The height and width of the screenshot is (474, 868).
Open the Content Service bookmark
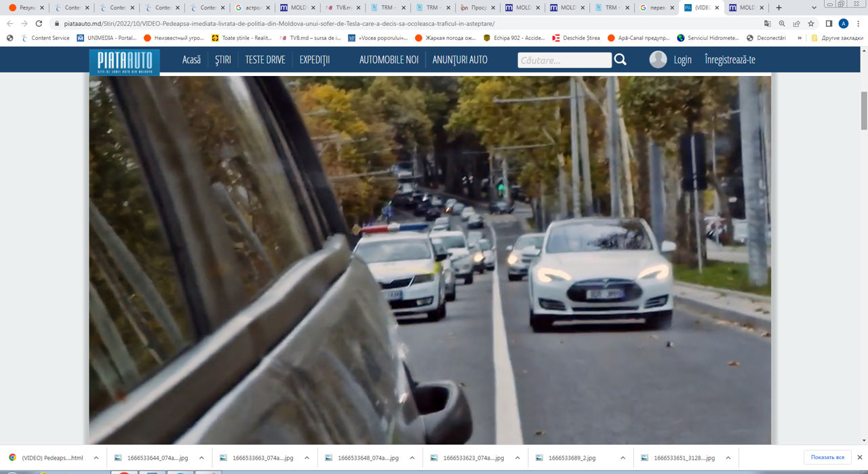45,38
